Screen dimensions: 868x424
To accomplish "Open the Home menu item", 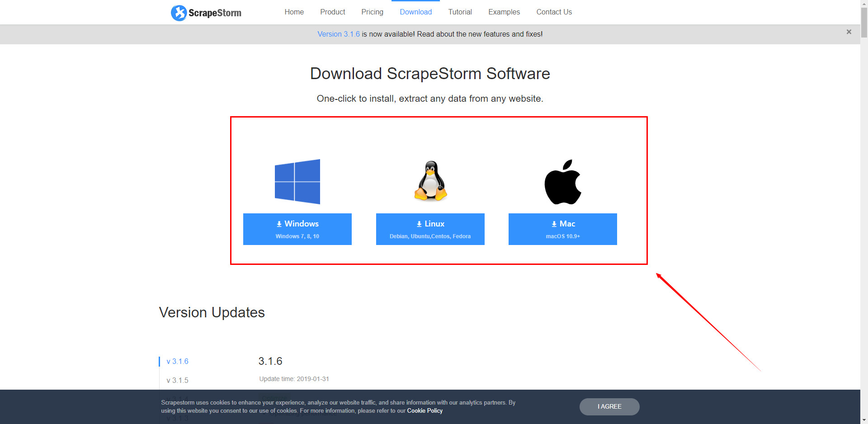I will pyautogui.click(x=294, y=12).
